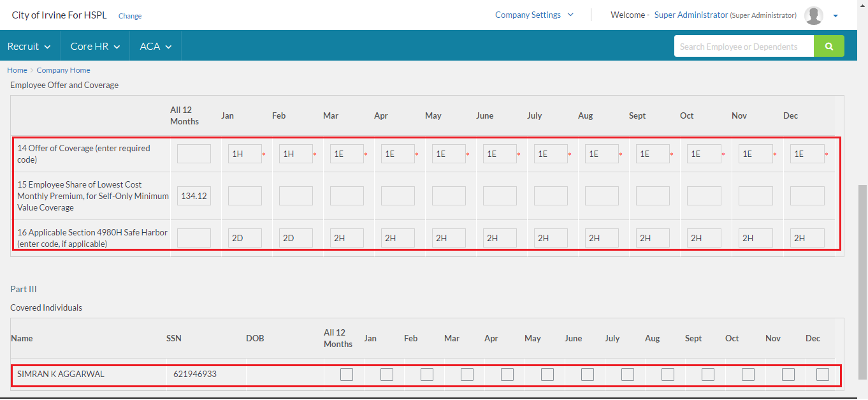Click the 14 Offer of Coverage row label
This screenshot has height=400, width=868.
pos(83,154)
